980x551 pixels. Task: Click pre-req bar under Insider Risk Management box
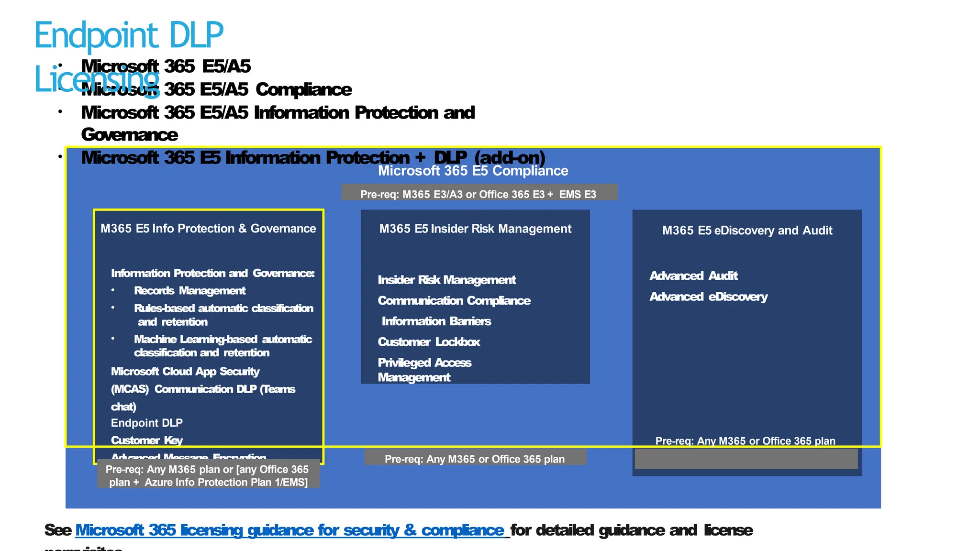click(475, 457)
